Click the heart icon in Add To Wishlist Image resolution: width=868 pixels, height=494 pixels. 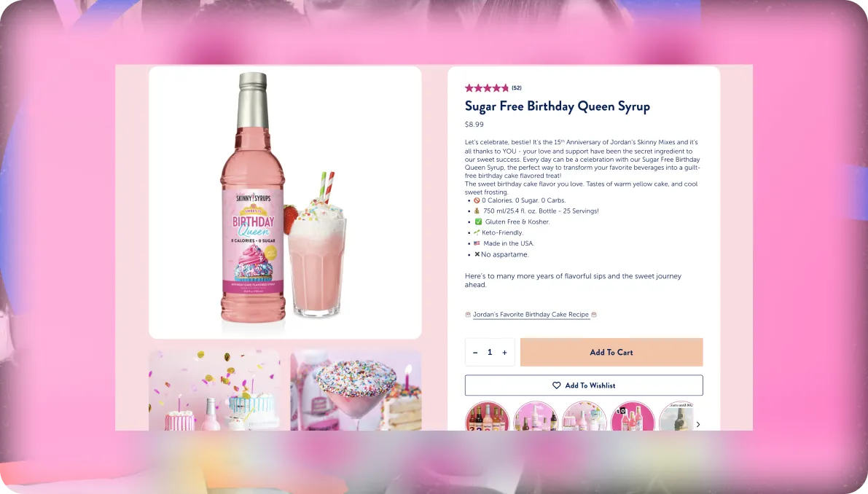pos(556,385)
